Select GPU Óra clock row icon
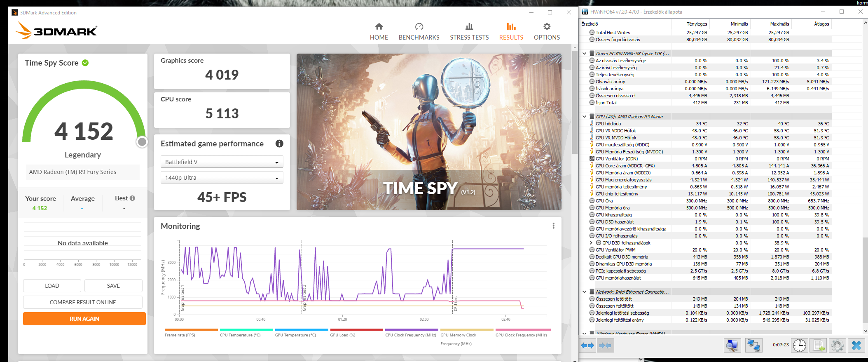This screenshot has width=868, height=362. click(592, 201)
